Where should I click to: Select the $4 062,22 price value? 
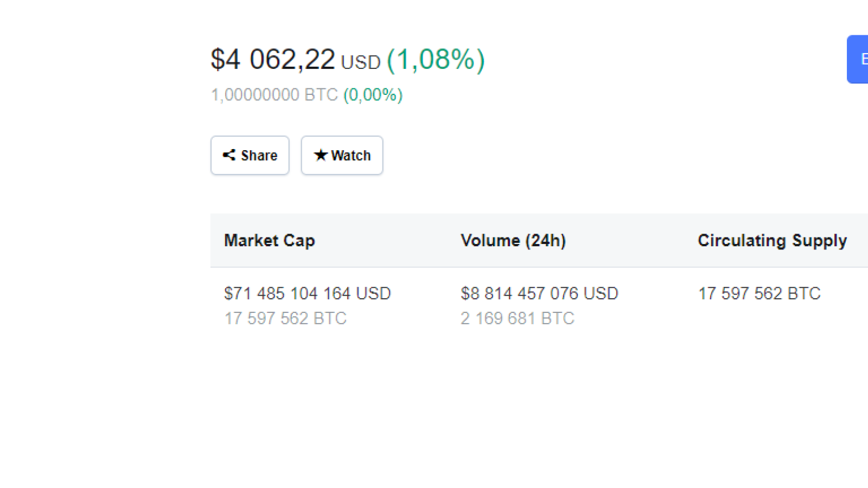pos(273,59)
